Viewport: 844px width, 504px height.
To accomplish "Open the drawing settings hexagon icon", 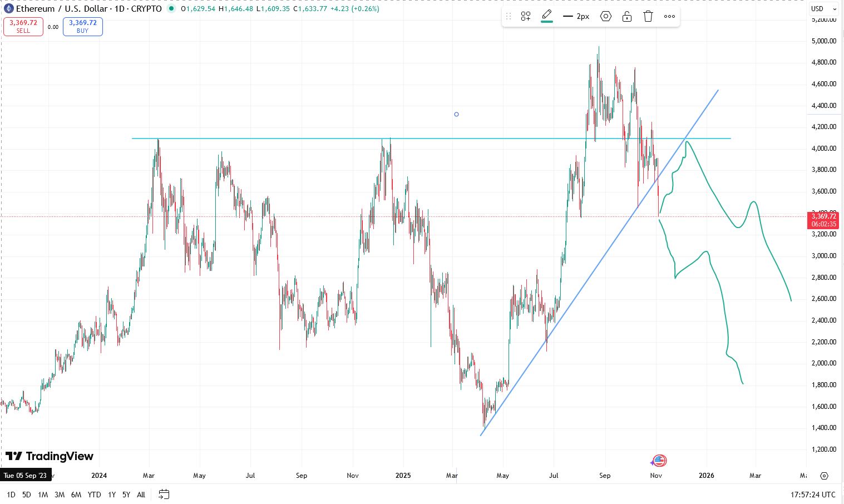I will coord(606,16).
